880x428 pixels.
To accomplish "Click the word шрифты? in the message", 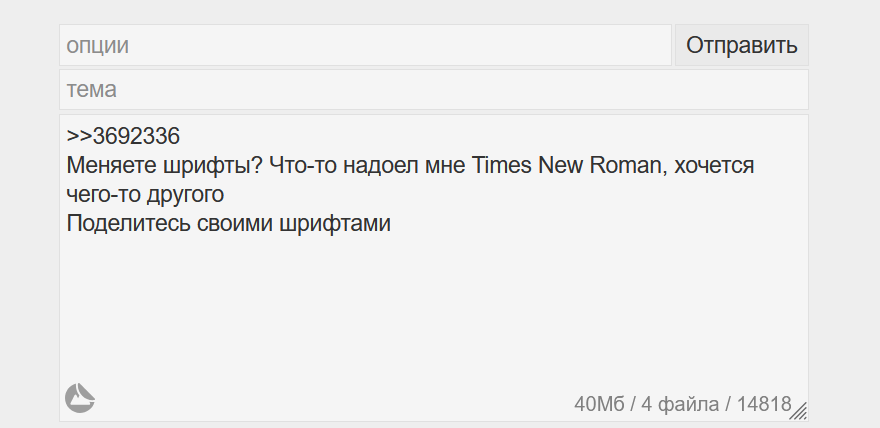I will point(216,167).
